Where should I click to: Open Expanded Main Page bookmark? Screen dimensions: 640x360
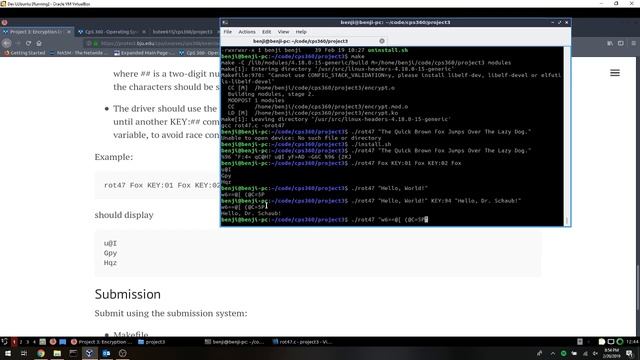[x=145, y=53]
